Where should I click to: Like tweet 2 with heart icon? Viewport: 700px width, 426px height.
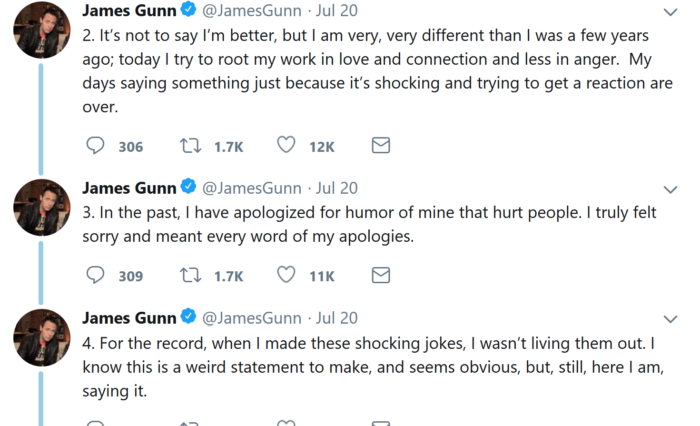coord(286,145)
